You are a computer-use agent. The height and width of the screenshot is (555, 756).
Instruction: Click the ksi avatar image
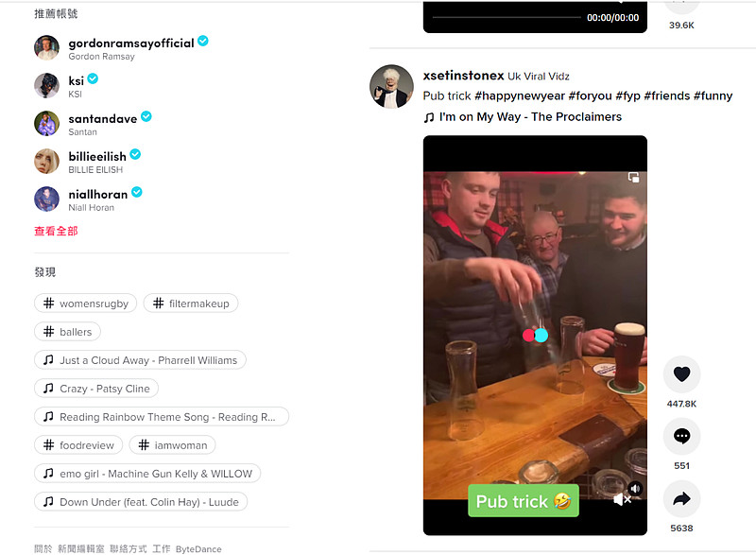click(x=46, y=86)
